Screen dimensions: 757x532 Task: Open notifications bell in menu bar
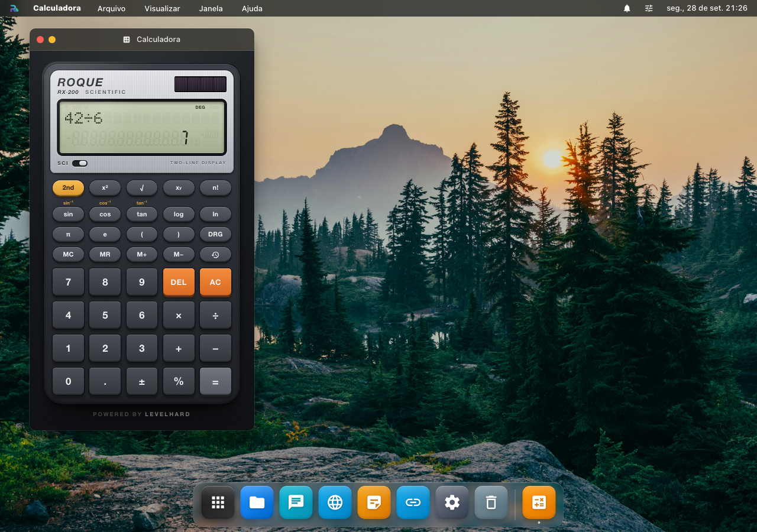(x=627, y=8)
